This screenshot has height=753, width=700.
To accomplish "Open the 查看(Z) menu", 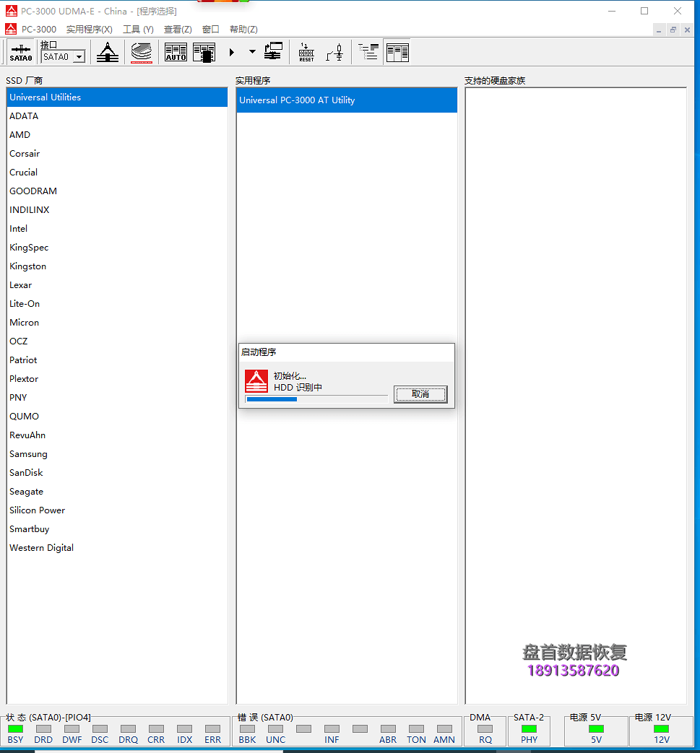I will [178, 30].
